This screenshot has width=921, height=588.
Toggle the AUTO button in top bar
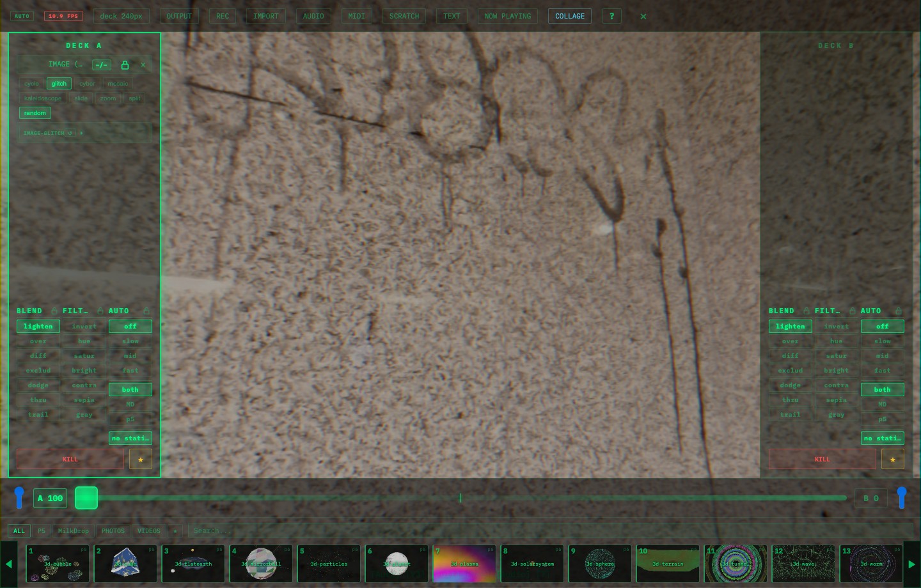coord(22,16)
